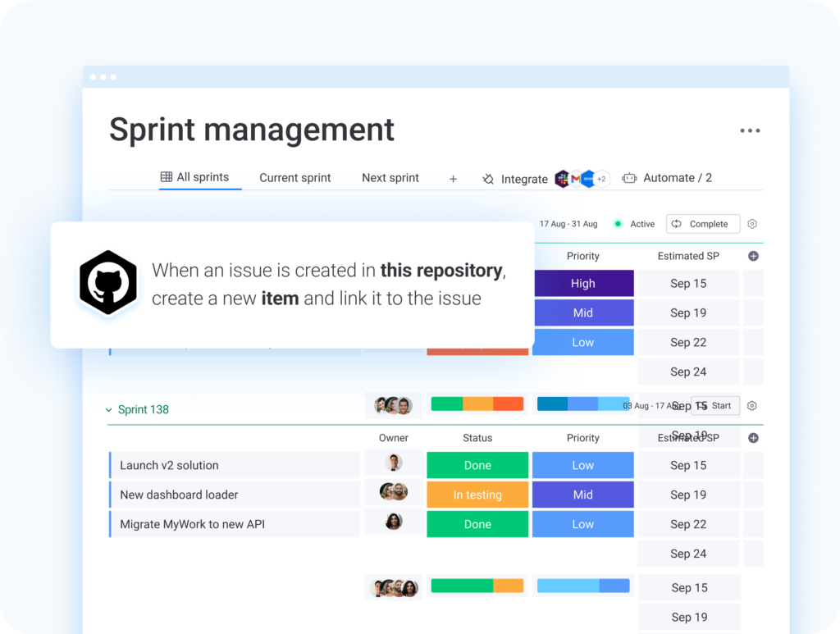
Task: Click the Integrate plug icon
Action: (488, 179)
